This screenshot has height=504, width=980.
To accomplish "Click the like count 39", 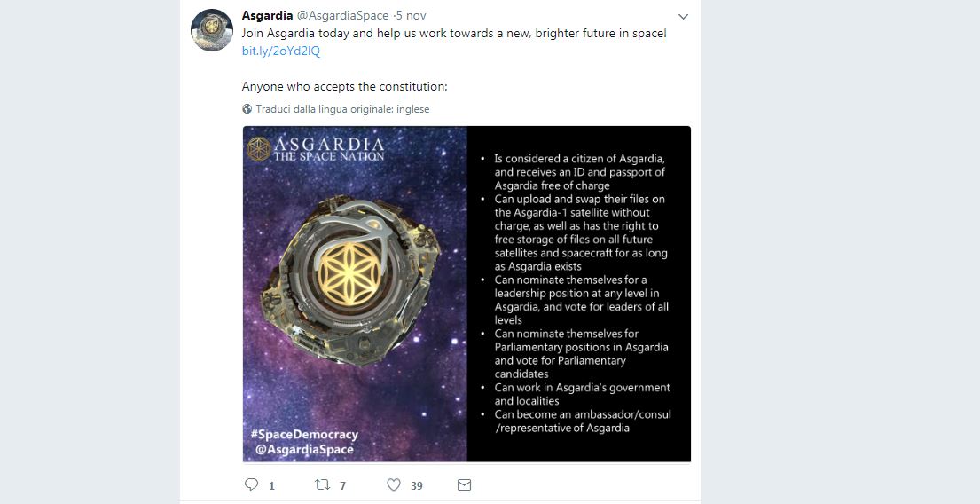I will pos(417,485).
